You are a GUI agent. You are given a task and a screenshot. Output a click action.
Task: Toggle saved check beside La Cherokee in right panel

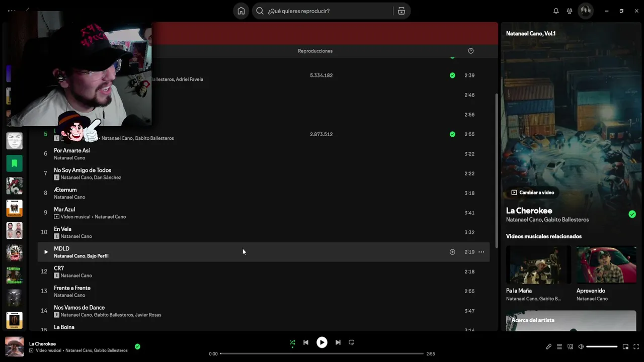click(632, 214)
